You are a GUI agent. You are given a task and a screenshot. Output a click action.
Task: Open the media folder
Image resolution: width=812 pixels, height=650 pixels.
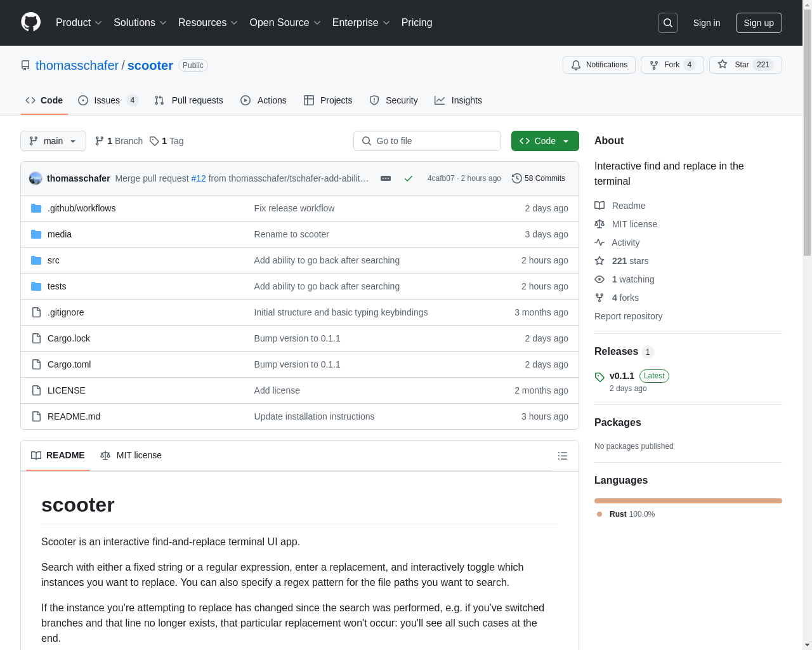click(x=60, y=234)
